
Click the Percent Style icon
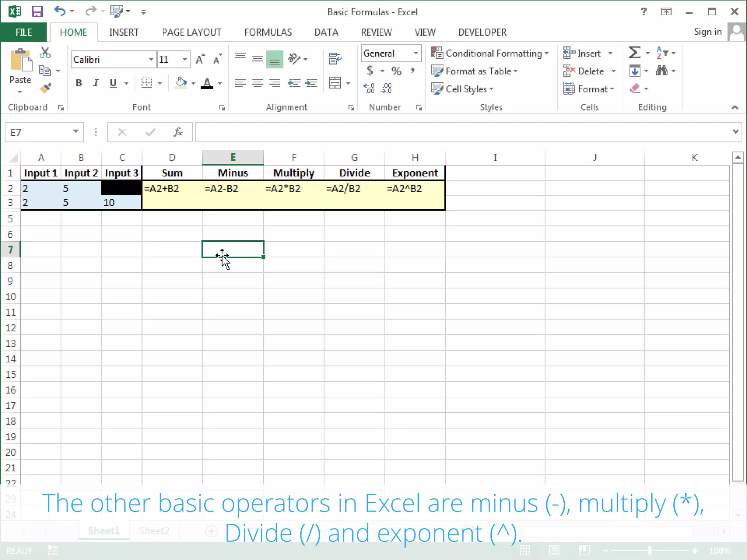(396, 71)
